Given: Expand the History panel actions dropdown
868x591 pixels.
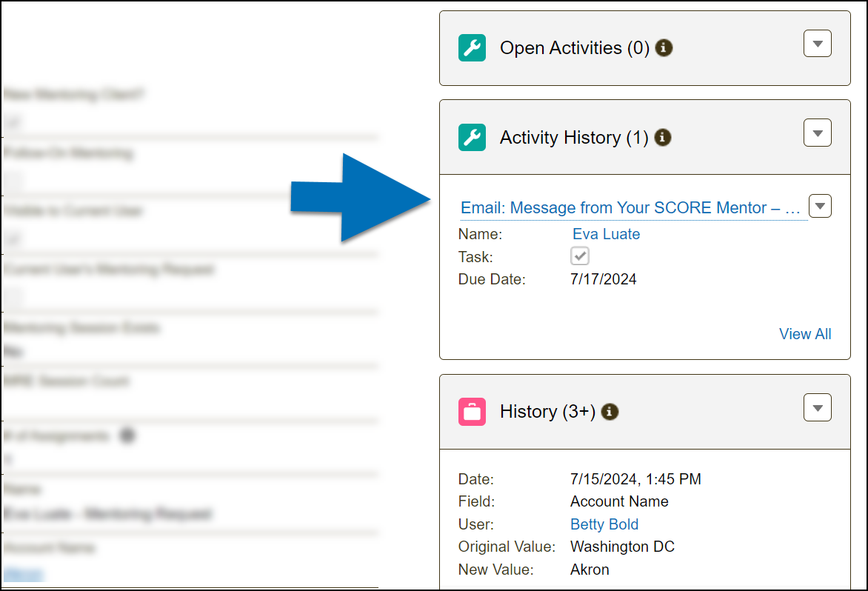Looking at the screenshot, I should click(x=817, y=407).
